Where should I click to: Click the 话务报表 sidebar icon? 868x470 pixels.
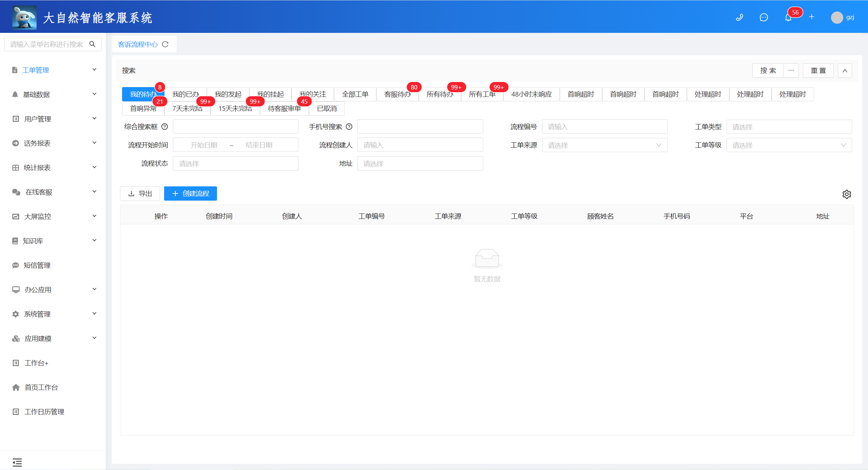16,143
